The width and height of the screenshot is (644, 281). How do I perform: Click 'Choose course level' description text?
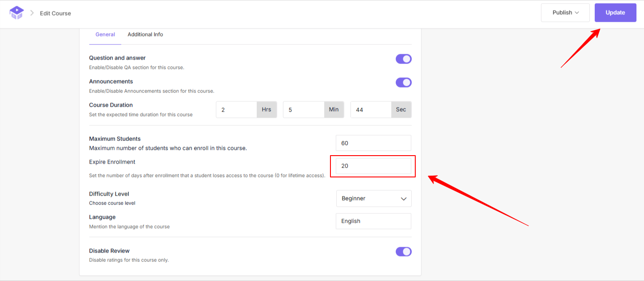coord(112,203)
